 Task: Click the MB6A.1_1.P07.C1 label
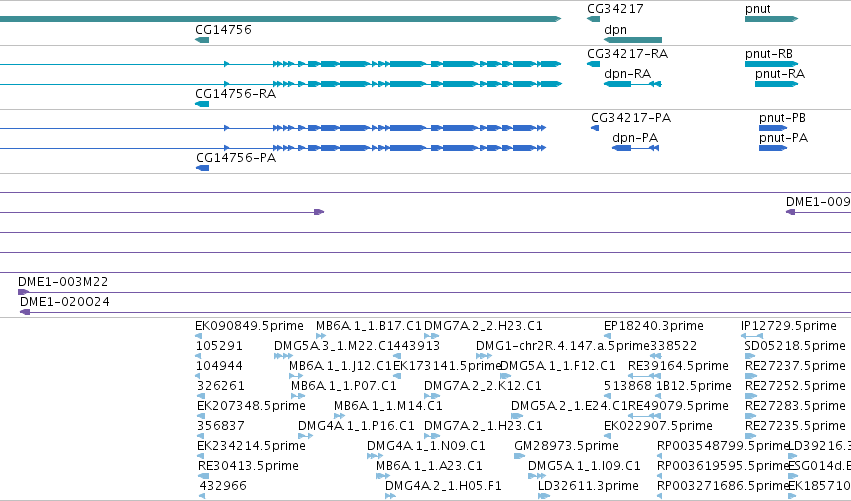pyautogui.click(x=344, y=386)
